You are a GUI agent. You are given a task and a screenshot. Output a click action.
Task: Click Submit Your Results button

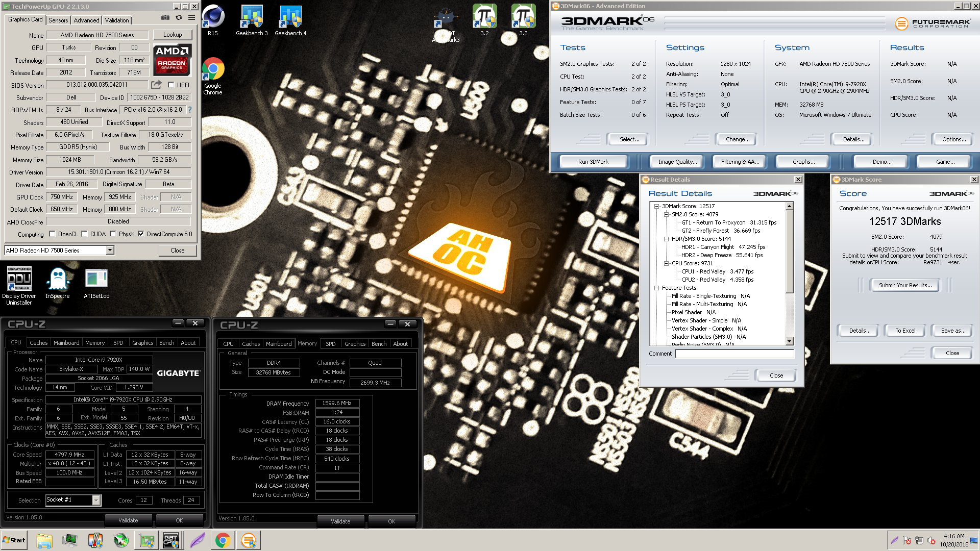(905, 285)
